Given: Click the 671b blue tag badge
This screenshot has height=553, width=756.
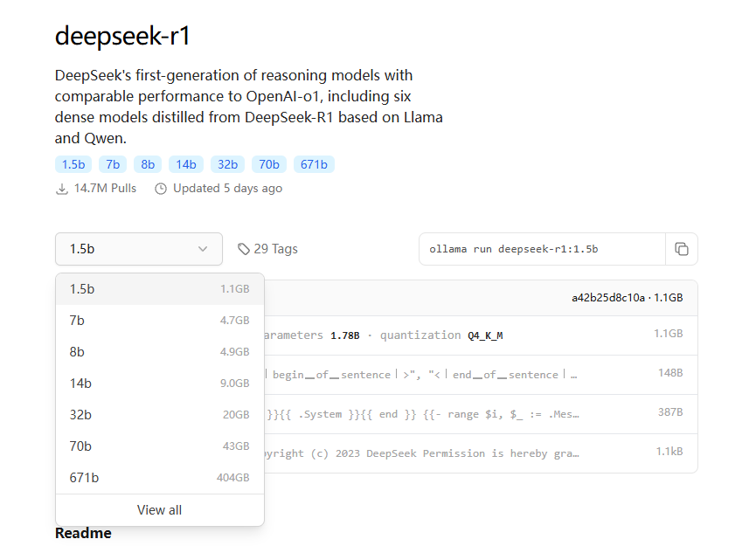Looking at the screenshot, I should click(313, 164).
